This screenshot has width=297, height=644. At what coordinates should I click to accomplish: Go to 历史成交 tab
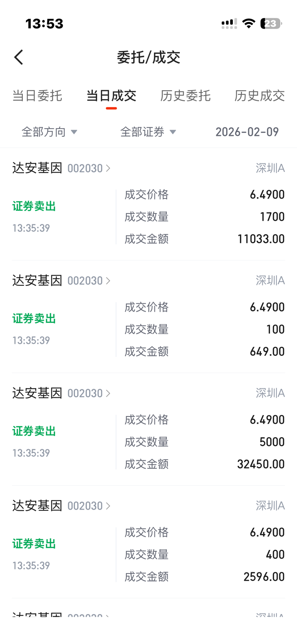pyautogui.click(x=259, y=96)
